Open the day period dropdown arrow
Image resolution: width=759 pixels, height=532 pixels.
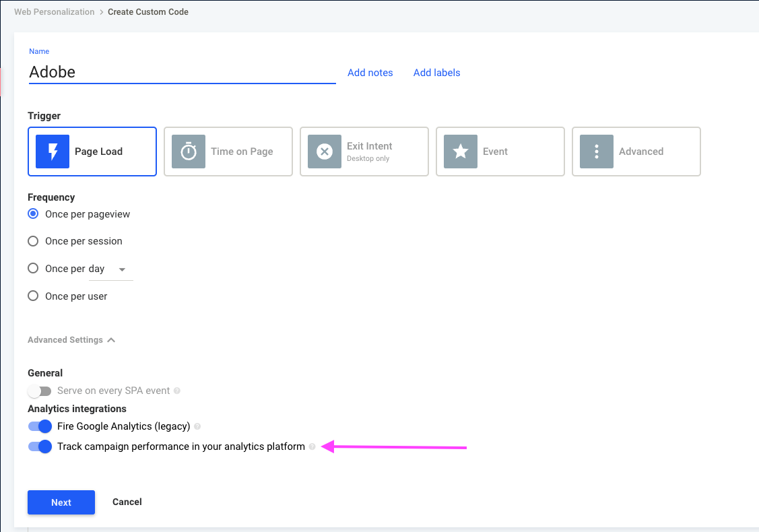(122, 269)
